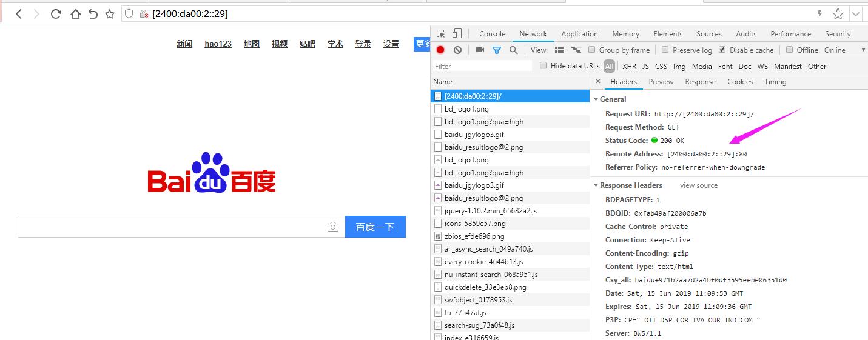
Task: Click the 登录 login link
Action: [x=363, y=44]
